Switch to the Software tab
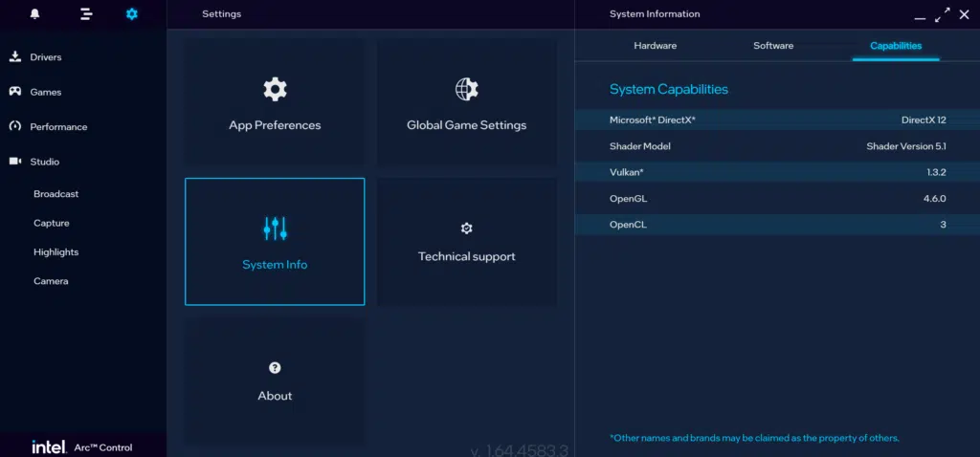The height and width of the screenshot is (457, 980). click(x=773, y=46)
